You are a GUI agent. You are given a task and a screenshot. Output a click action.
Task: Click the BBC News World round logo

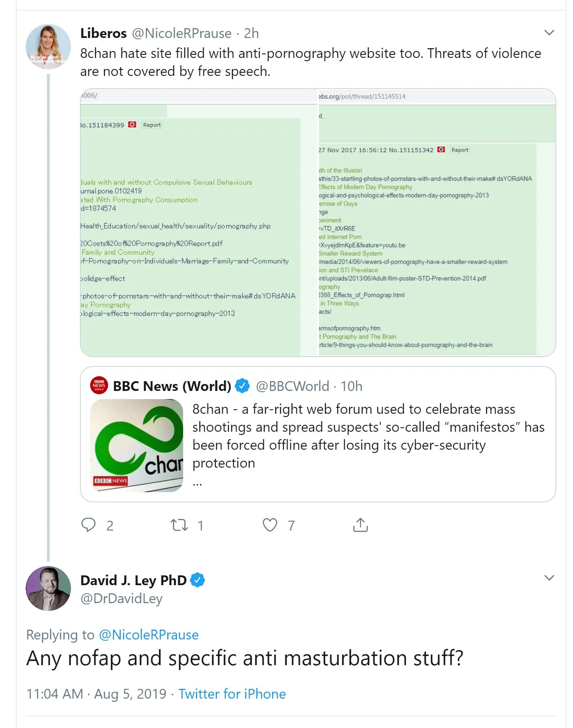tap(99, 385)
